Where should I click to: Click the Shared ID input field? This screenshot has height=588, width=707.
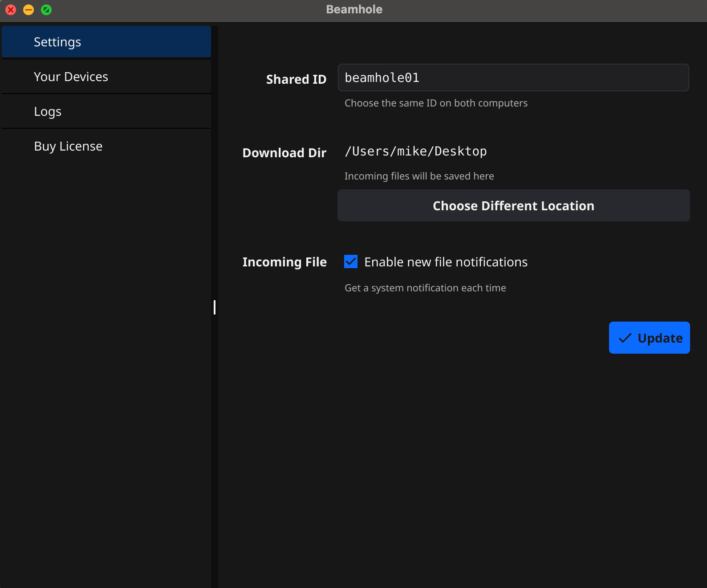point(513,78)
